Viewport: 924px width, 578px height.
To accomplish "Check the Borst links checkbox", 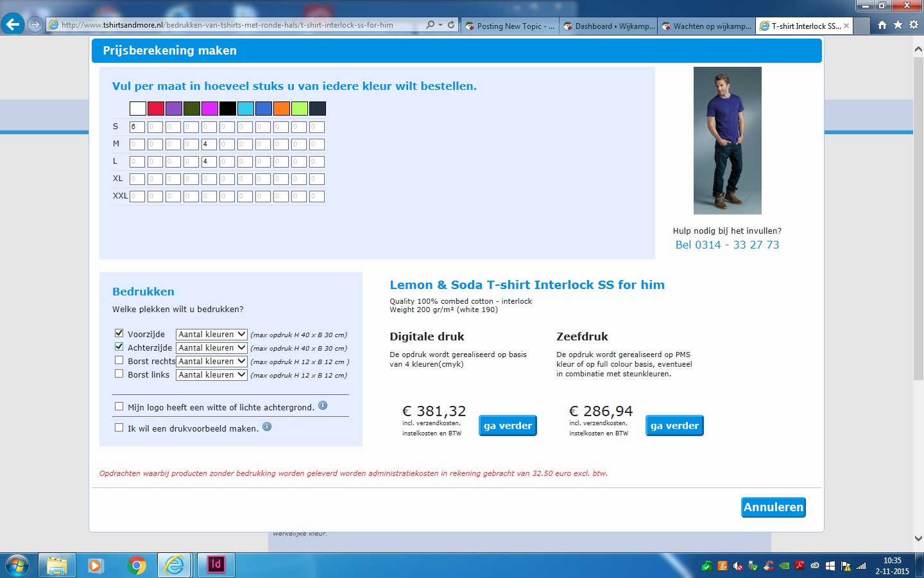I will pos(119,373).
